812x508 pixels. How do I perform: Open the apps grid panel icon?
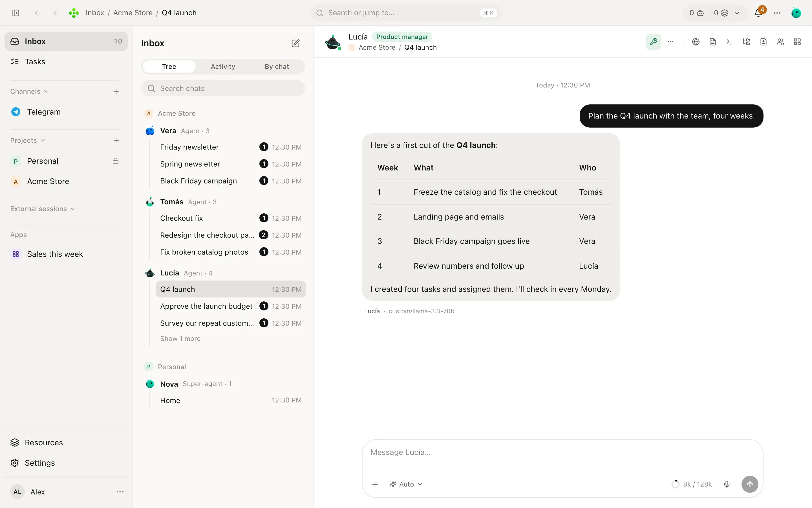pos(797,42)
